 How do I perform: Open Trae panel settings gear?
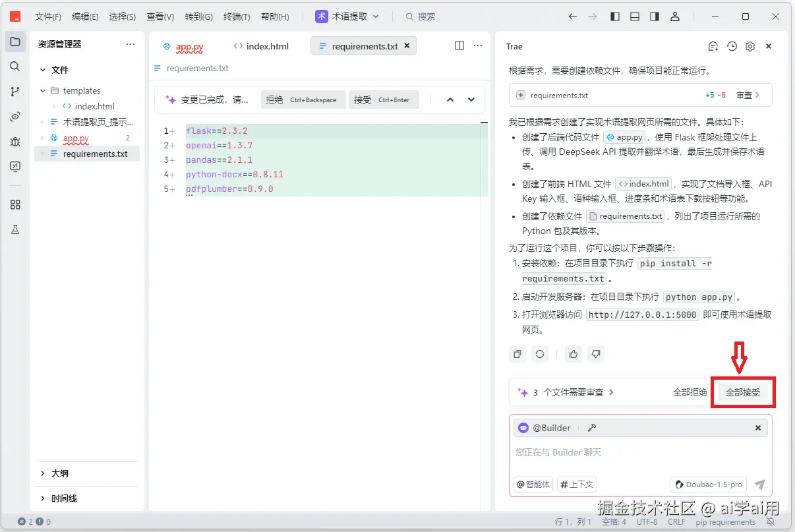point(750,46)
